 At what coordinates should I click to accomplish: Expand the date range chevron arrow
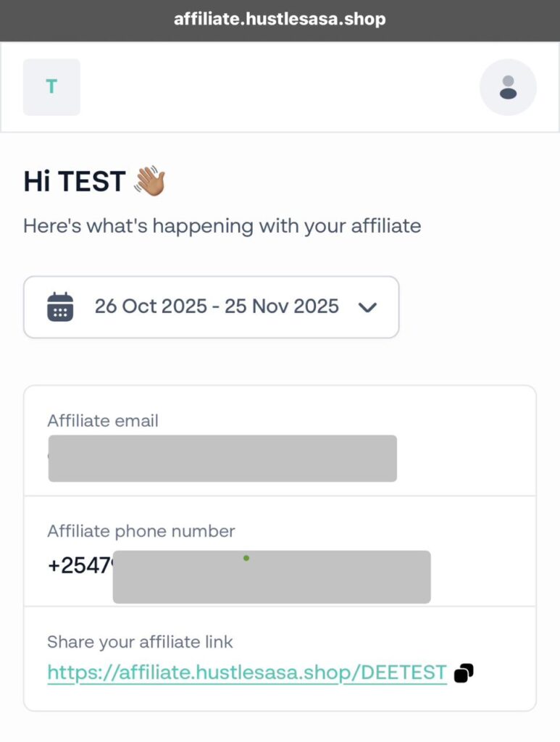tap(368, 307)
